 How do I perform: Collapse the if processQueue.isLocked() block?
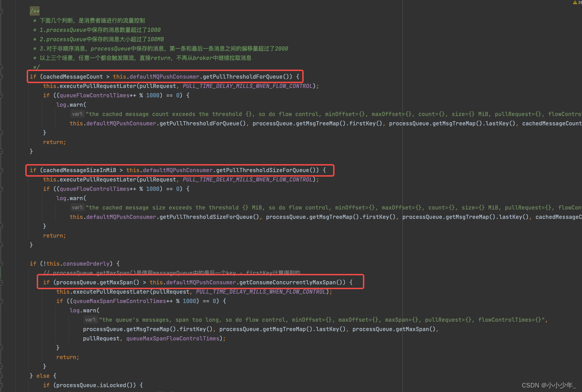click(x=1, y=385)
